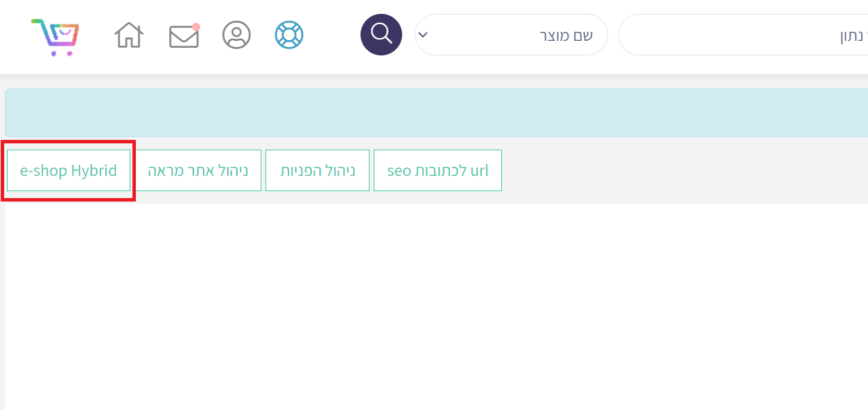
Task: Click the red notification dot on the envelope
Action: click(x=196, y=27)
